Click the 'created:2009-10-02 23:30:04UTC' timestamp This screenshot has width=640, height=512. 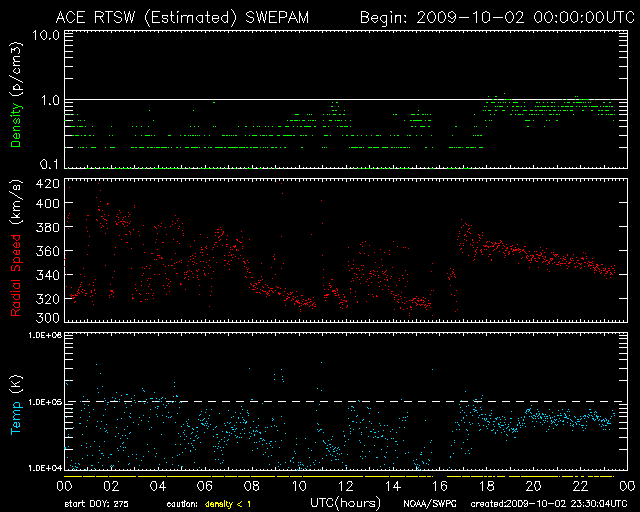[549, 504]
